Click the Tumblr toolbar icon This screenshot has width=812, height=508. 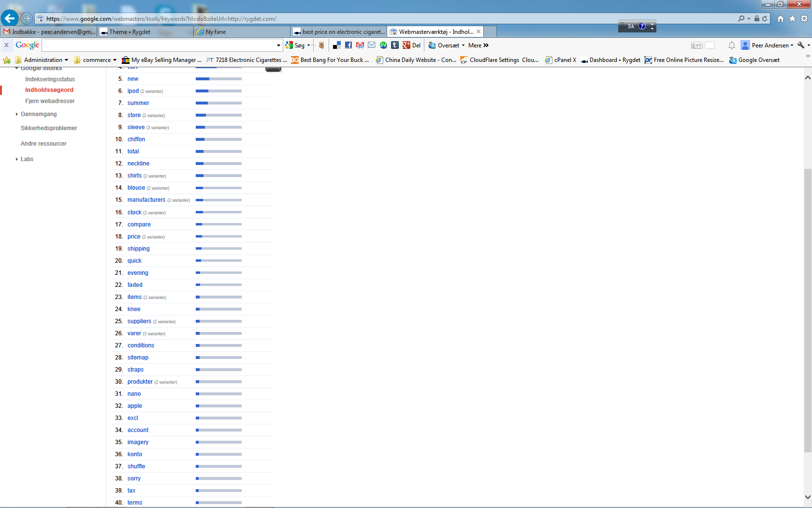pyautogui.click(x=395, y=45)
